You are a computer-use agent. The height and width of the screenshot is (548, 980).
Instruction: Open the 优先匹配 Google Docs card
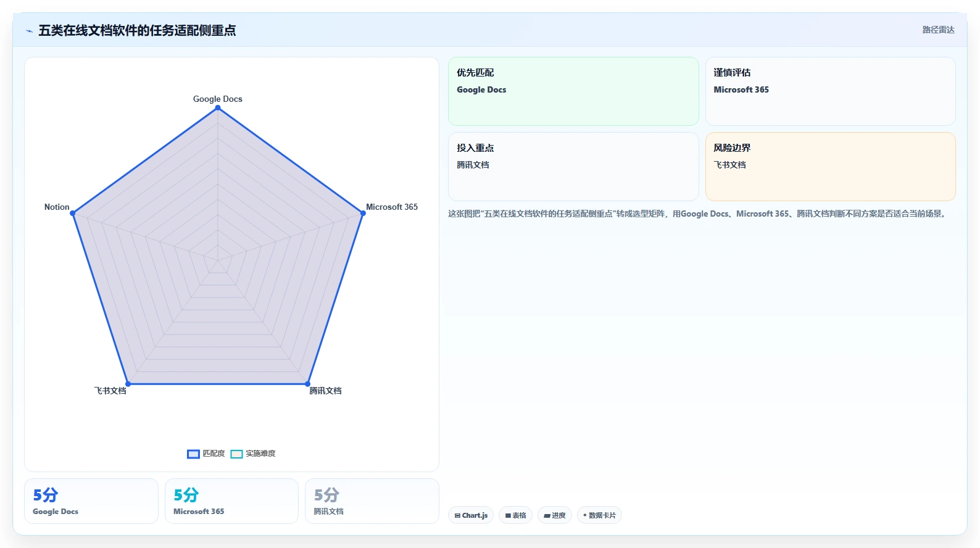[x=573, y=91]
